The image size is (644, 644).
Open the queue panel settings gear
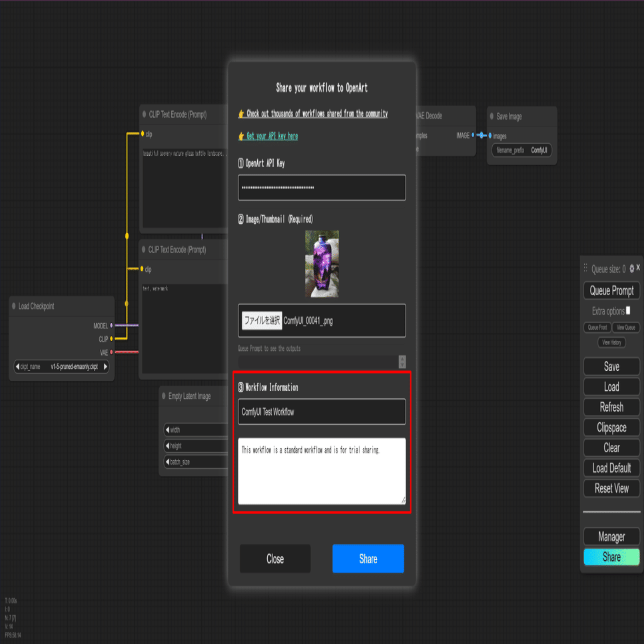(631, 268)
